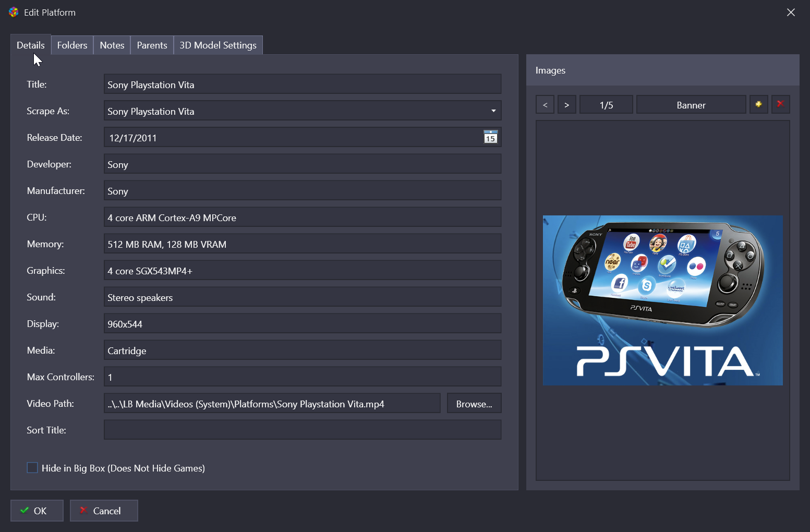Click the Memory field
Image resolution: width=810 pixels, height=532 pixels.
(x=303, y=244)
